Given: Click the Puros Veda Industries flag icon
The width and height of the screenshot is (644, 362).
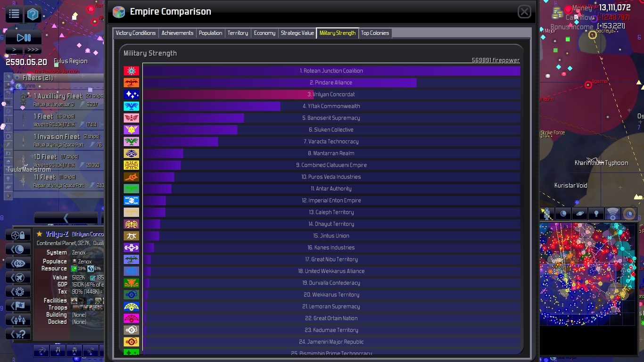Looking at the screenshot, I should click(x=131, y=177).
